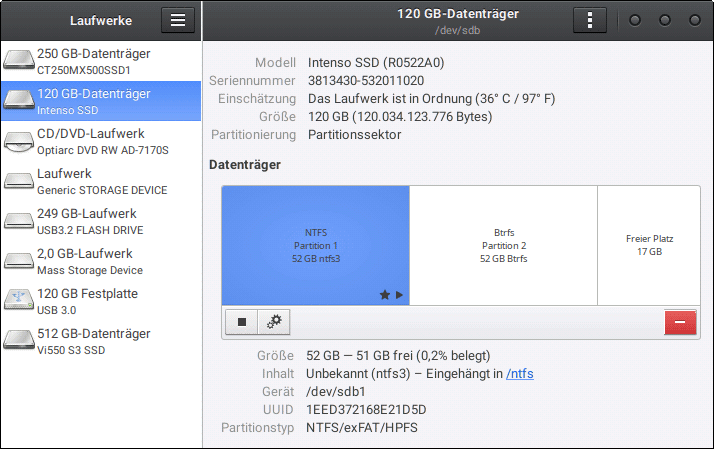
Task: Click the partition type NTFS/exFAT/HPFS
Action: click(362, 428)
